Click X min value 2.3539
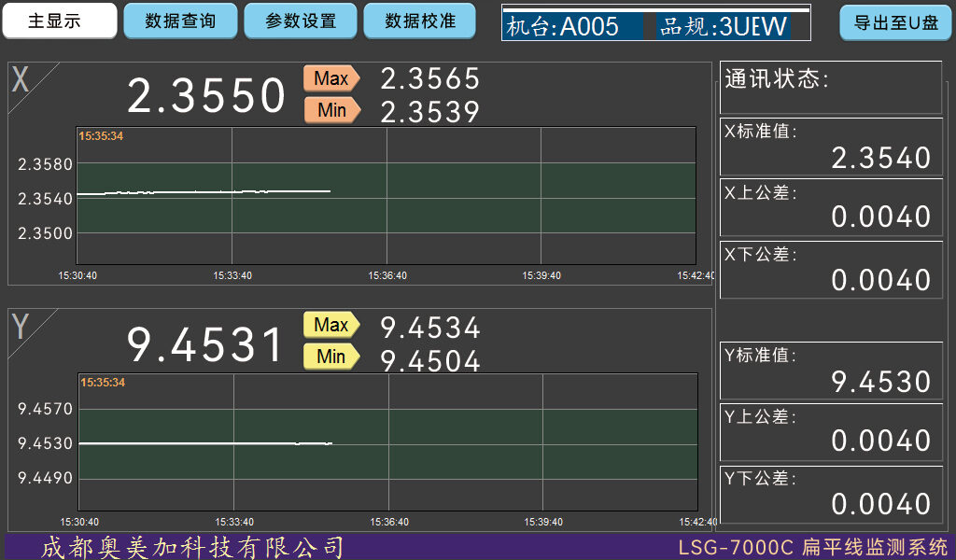 click(429, 111)
